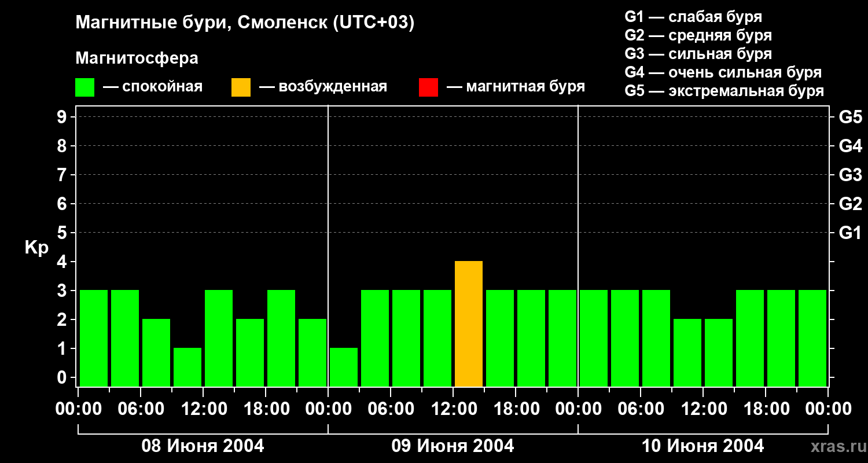Select the first bar after midnight on 09 Июня
The height and width of the screenshot is (463, 868).
344,368
